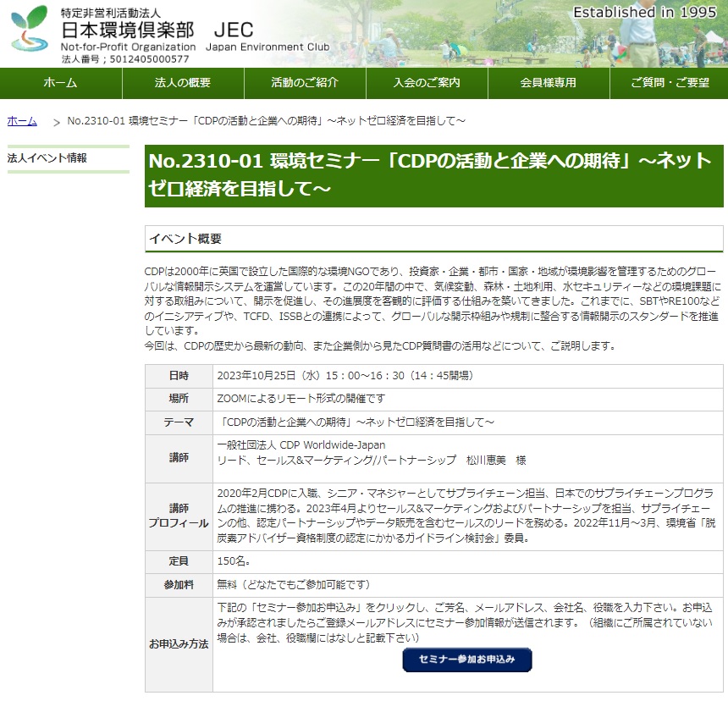Click the 参加料 table header cell

click(x=179, y=585)
